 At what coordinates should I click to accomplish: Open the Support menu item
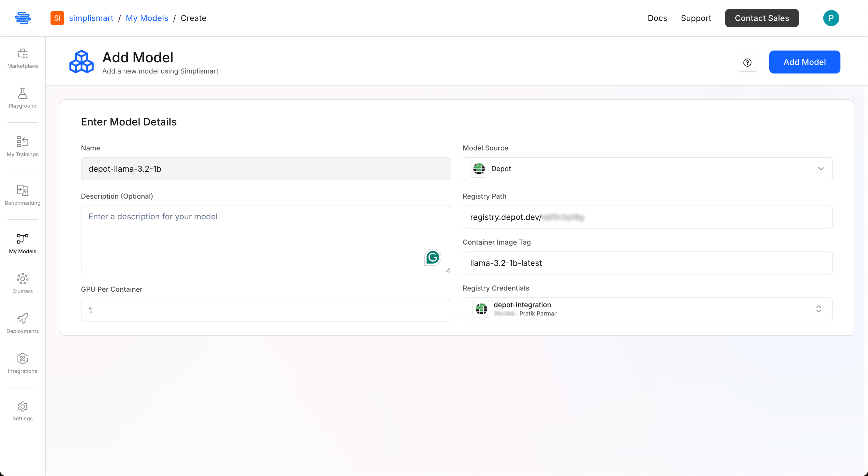[x=696, y=18]
